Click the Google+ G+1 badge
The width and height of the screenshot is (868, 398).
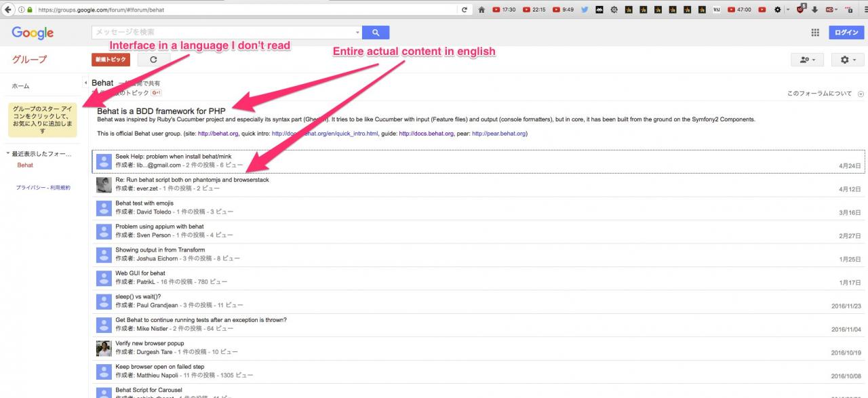pos(156,92)
